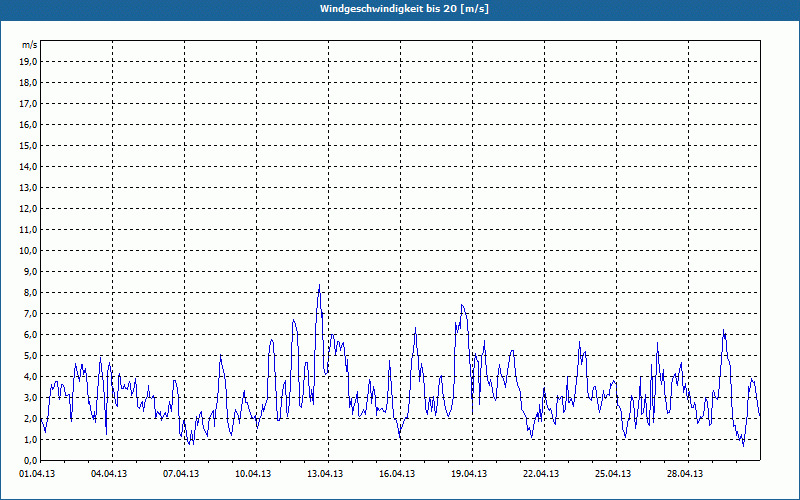Image resolution: width=800 pixels, height=500 pixels.
Task: Select the 10.04.13 date label
Action: [x=253, y=474]
